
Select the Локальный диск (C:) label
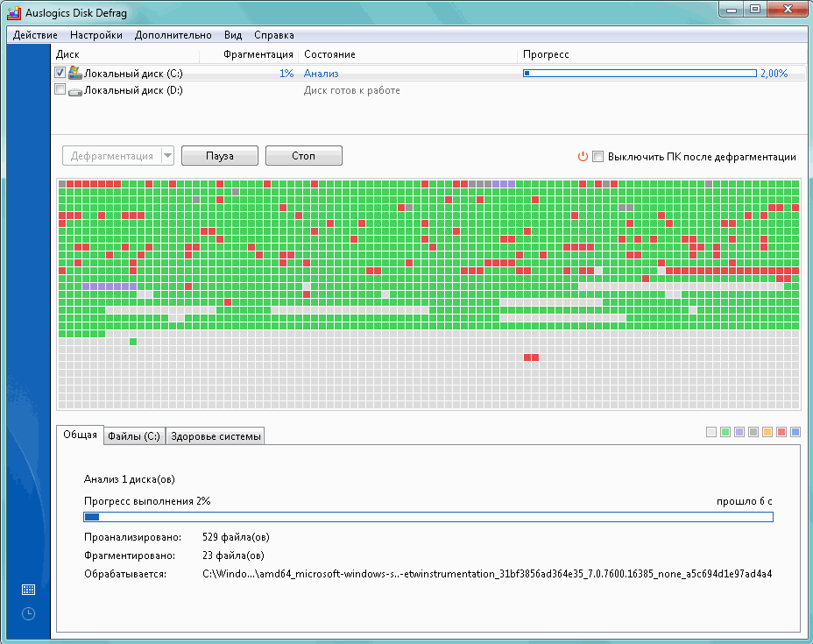(133, 73)
